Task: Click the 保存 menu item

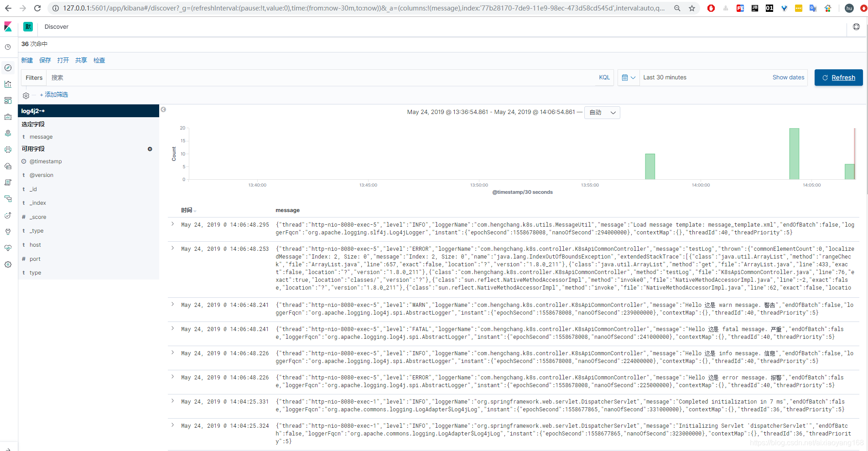Action: tap(45, 60)
